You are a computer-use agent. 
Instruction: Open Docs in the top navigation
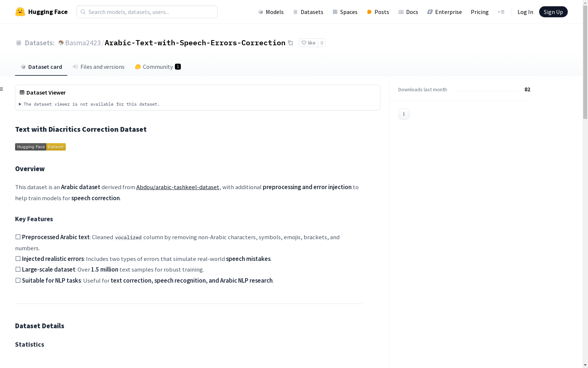(408, 12)
